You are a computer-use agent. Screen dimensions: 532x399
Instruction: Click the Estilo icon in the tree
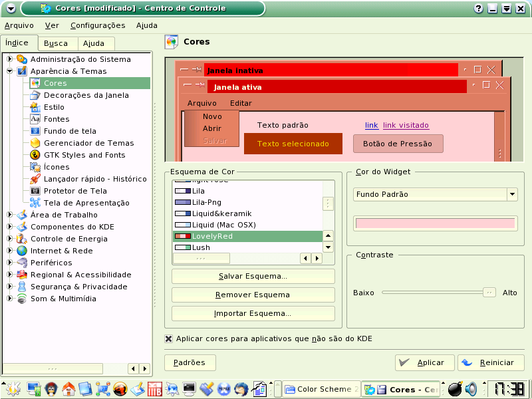tap(35, 107)
